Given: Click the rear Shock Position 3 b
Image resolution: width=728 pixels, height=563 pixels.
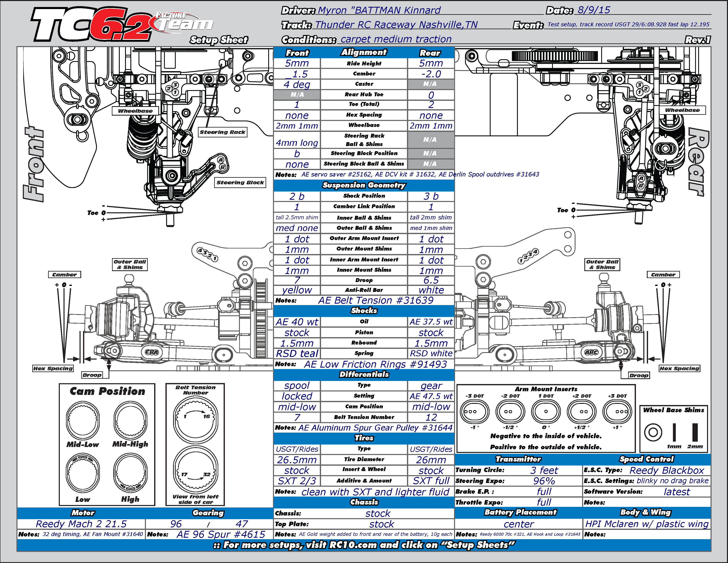Looking at the screenshot, I should [x=431, y=196].
